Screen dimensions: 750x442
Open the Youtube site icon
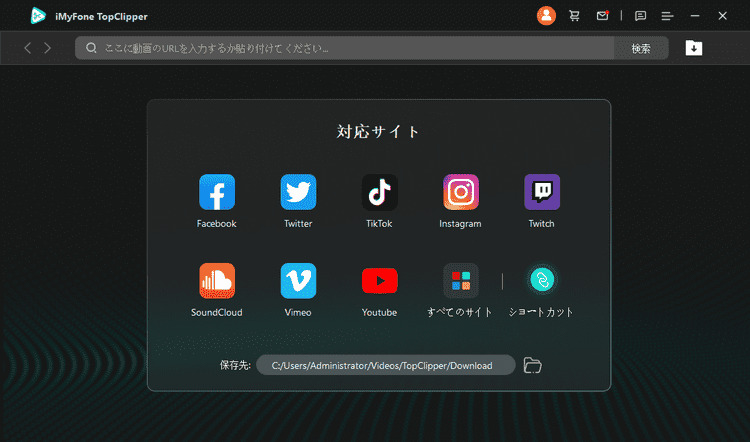tap(379, 281)
